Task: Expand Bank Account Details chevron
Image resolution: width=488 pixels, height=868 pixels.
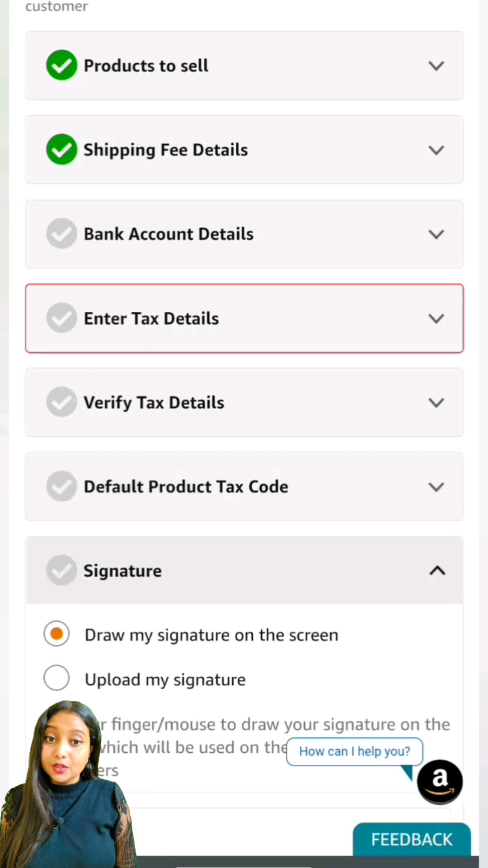Action: [x=436, y=234]
